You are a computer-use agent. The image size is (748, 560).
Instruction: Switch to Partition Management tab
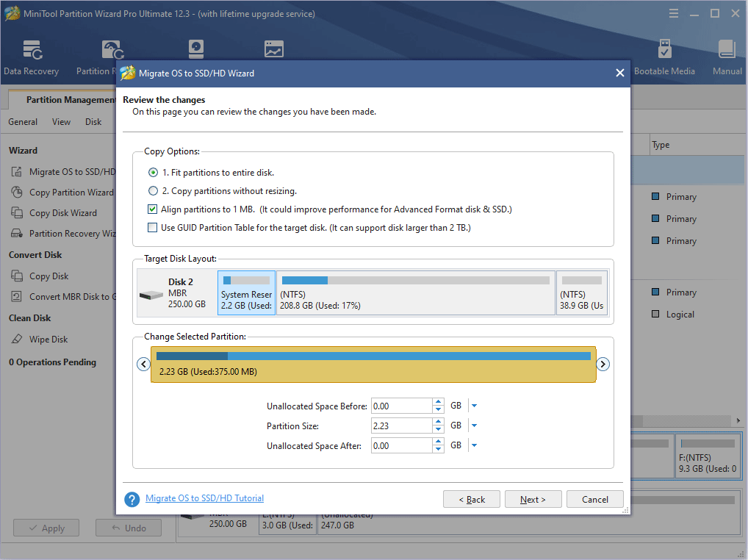(x=71, y=100)
